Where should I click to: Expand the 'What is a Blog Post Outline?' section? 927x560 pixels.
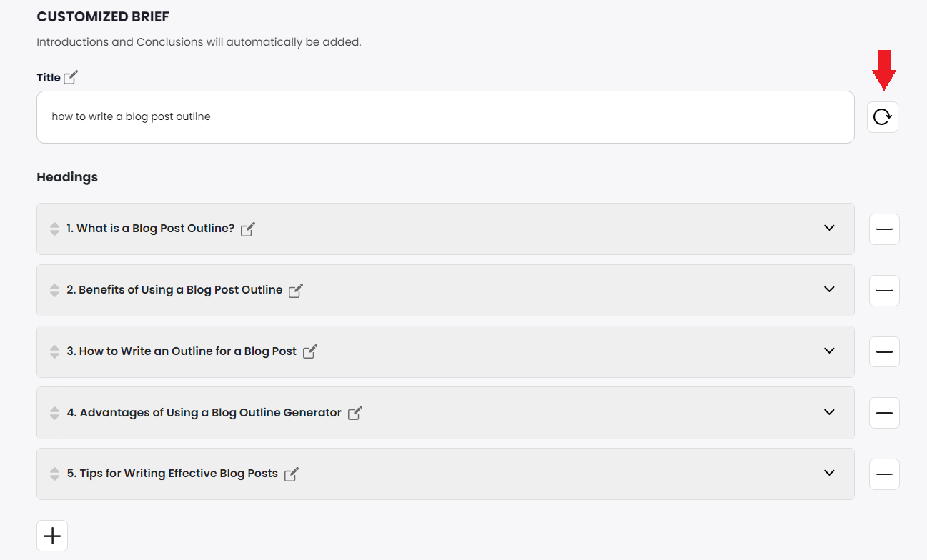point(829,228)
